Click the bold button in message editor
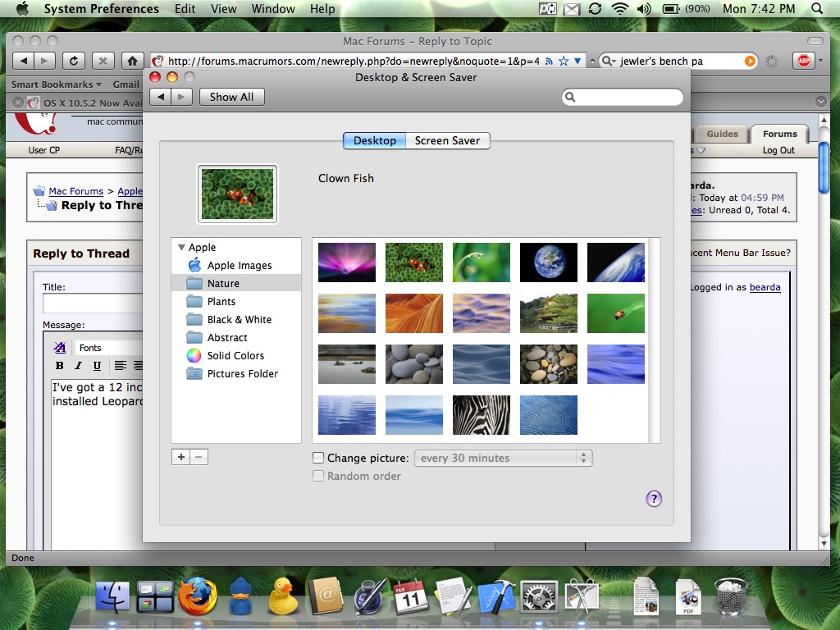 [59, 365]
